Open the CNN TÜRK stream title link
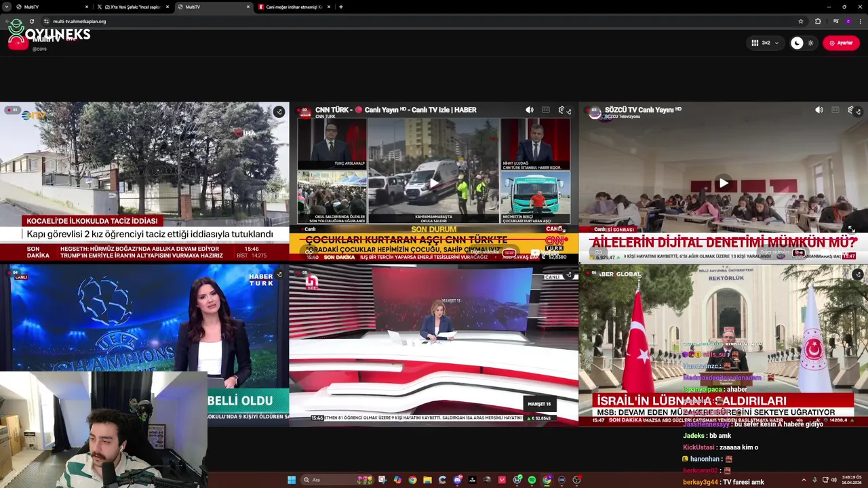Viewport: 868px width, 488px height. point(396,110)
